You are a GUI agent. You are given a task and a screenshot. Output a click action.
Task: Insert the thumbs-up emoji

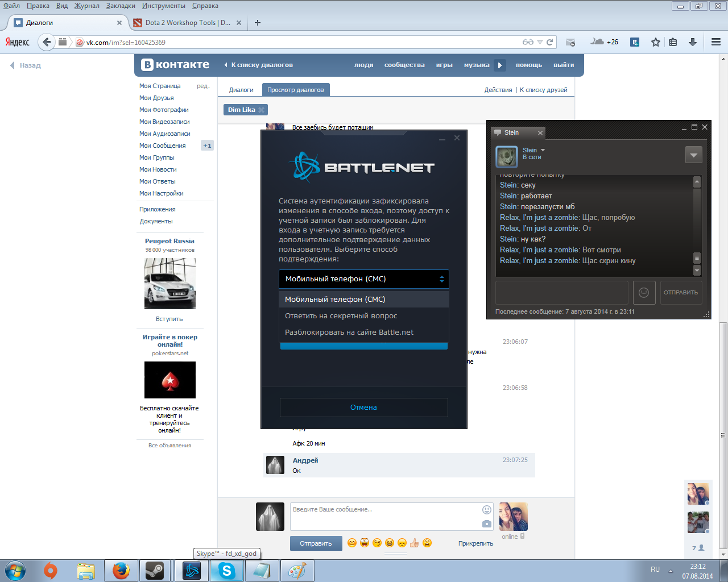414,543
